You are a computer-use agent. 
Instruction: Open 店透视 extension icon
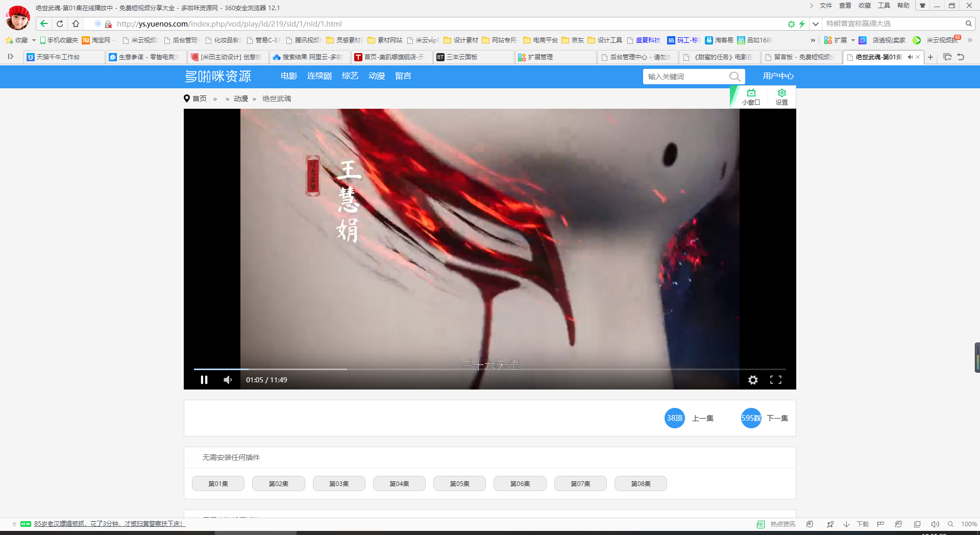pos(882,40)
